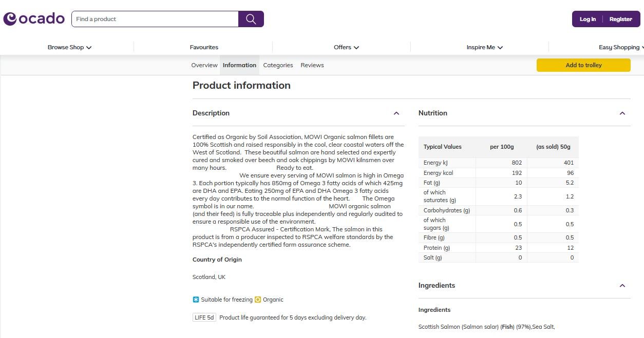The width and height of the screenshot is (644, 338).
Task: Click the Find a product search field
Action: click(x=154, y=18)
